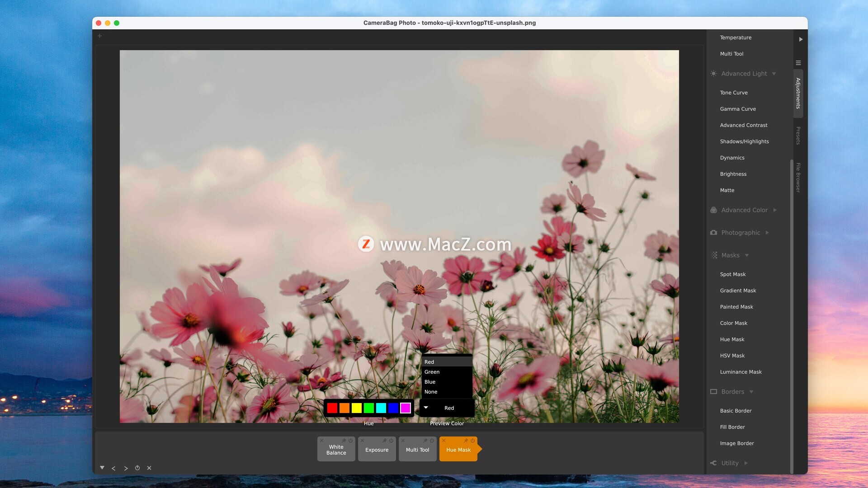The image size is (868, 488).
Task: Add a Spot Mask
Action: coord(733,274)
